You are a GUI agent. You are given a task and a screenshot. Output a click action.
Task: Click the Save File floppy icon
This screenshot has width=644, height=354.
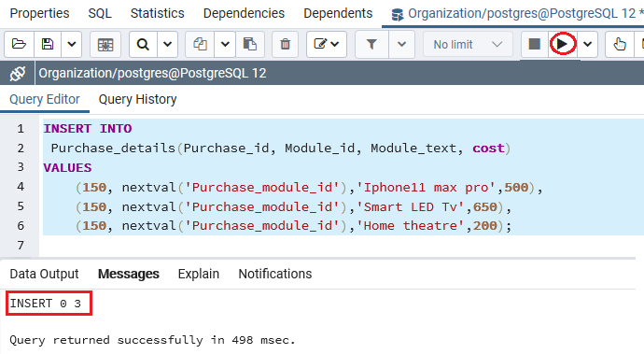point(48,44)
